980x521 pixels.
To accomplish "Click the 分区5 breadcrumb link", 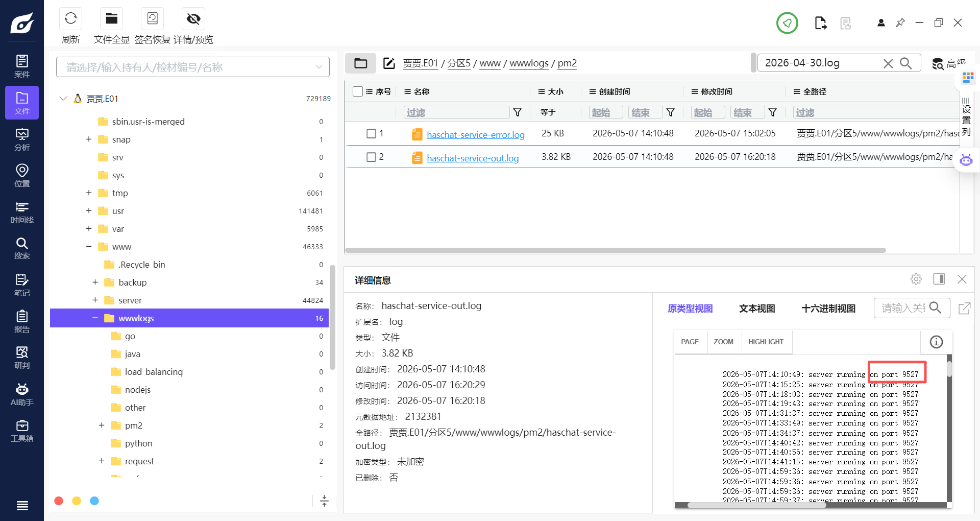I will point(459,63).
